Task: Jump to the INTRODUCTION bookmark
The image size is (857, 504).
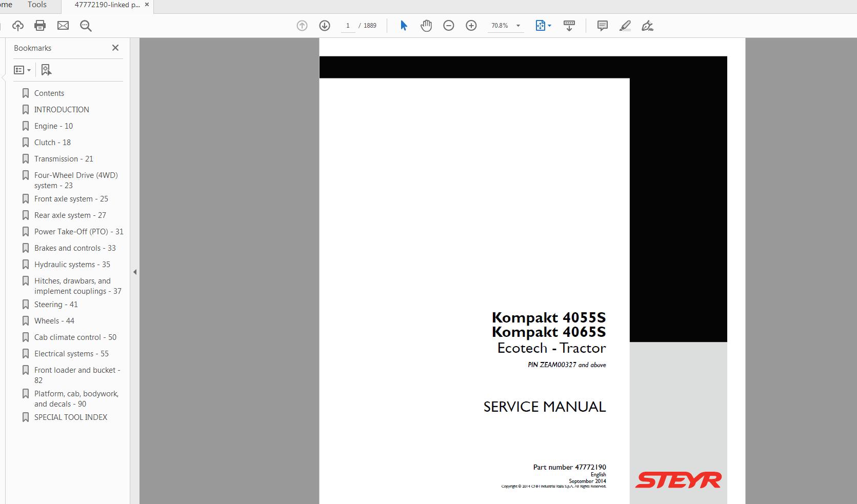Action: coord(62,110)
